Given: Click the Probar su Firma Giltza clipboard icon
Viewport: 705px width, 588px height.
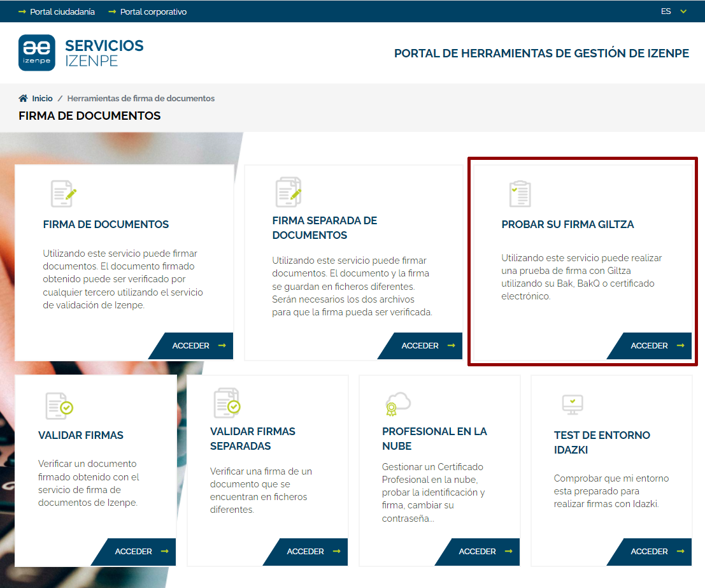Looking at the screenshot, I should coord(520,194).
